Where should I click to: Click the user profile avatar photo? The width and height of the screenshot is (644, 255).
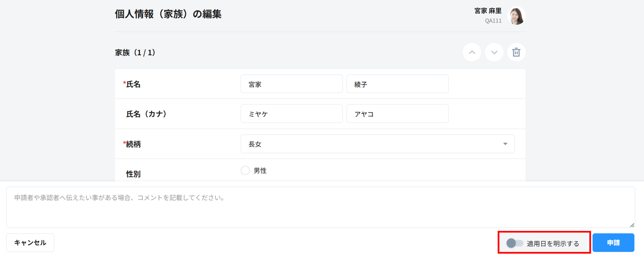tap(516, 16)
